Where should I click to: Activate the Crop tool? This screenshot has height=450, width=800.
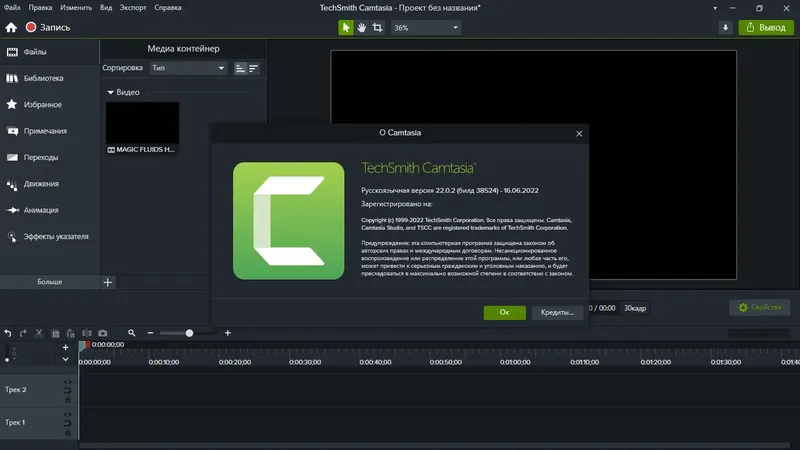(x=378, y=28)
